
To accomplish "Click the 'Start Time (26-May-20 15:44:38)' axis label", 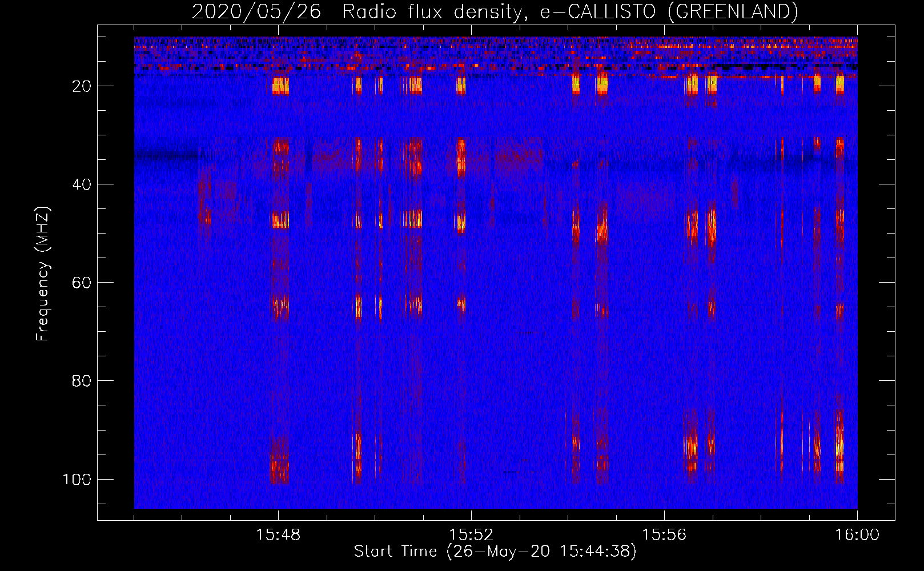I will tap(495, 552).
